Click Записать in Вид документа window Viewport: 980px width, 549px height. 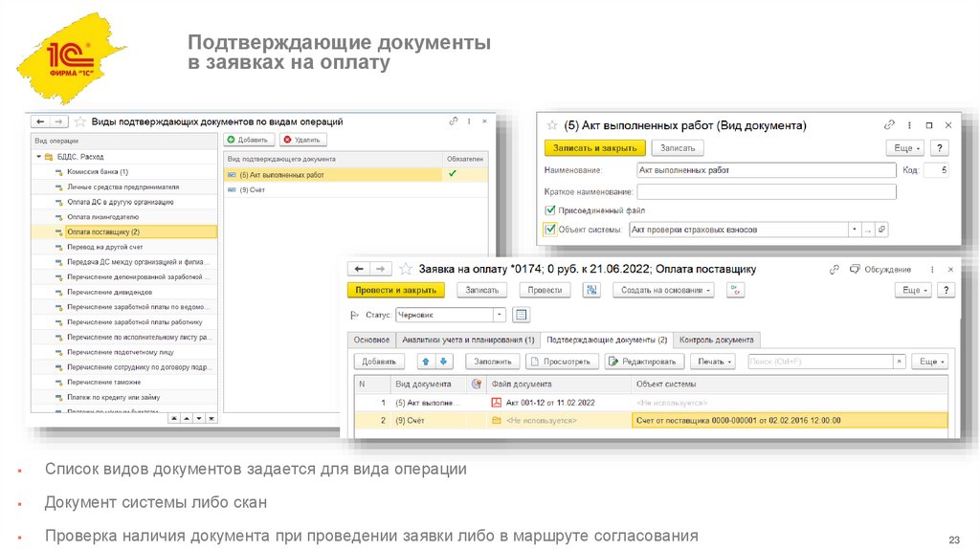[678, 148]
